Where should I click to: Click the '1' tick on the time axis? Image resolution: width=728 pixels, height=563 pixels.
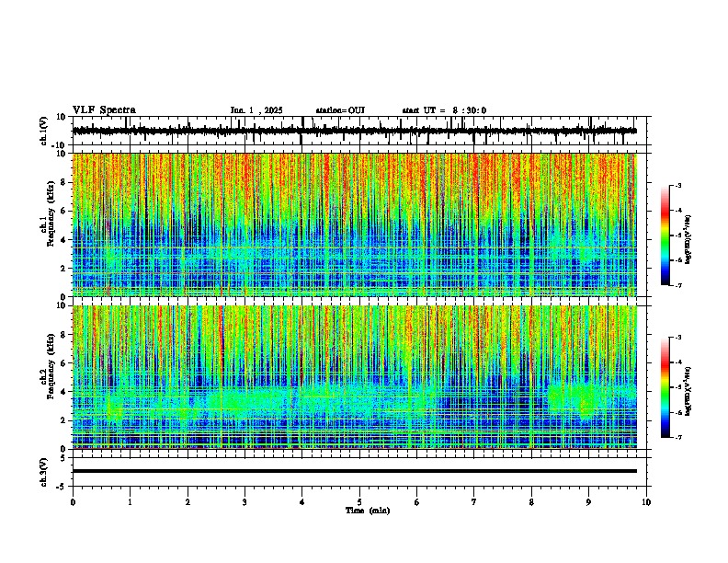click(x=130, y=502)
